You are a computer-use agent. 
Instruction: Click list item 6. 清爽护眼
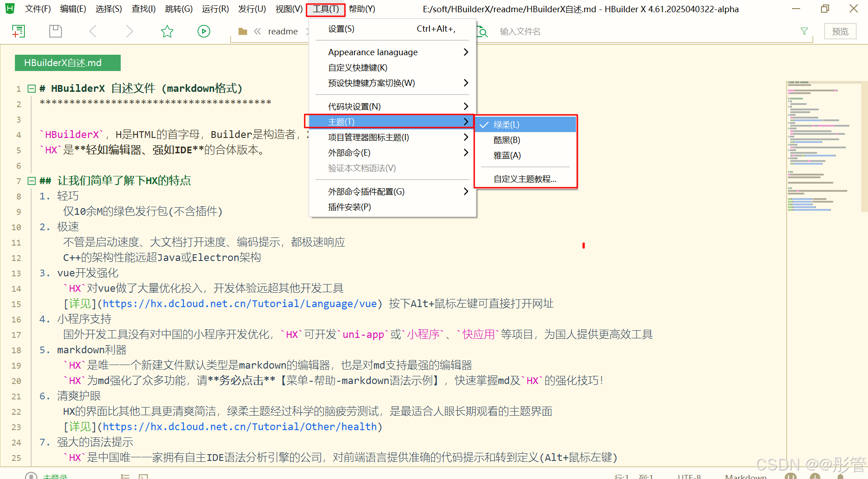click(x=70, y=396)
